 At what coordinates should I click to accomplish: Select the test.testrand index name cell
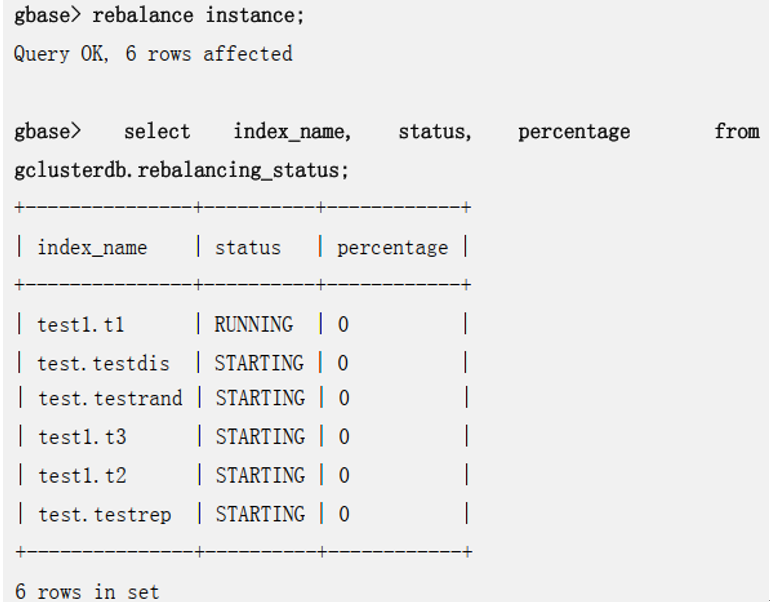click(x=110, y=399)
